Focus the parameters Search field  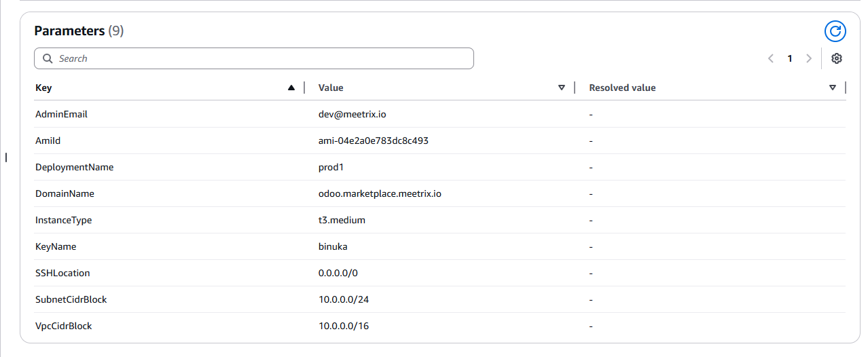258,58
